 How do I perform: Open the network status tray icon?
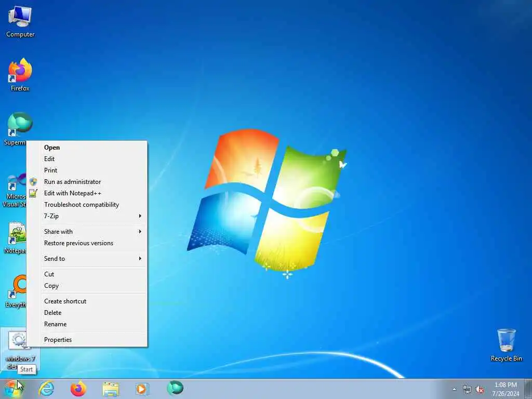point(467,390)
